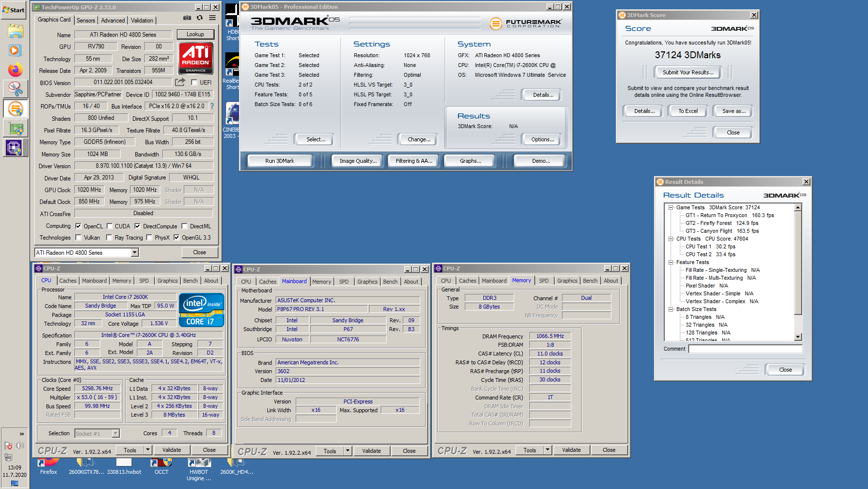Click the Result Details scrollbar up arrow
Image resolution: width=868 pixels, height=489 pixels.
click(798, 207)
